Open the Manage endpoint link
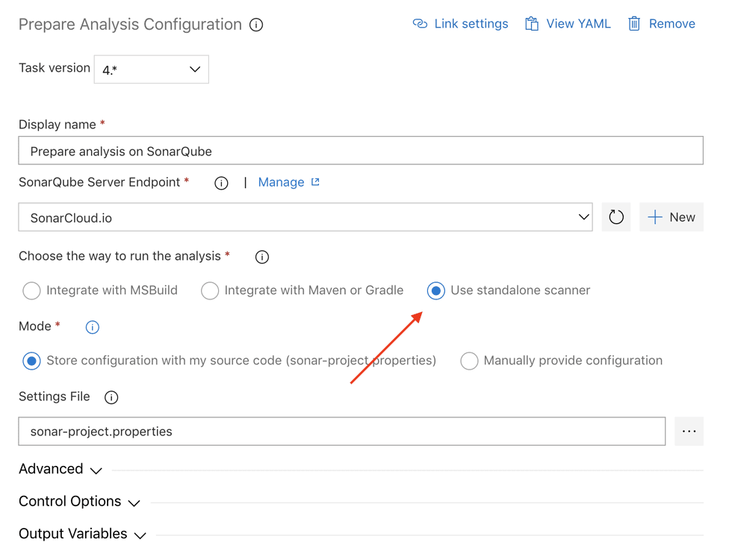This screenshot has height=560, width=738. (281, 182)
